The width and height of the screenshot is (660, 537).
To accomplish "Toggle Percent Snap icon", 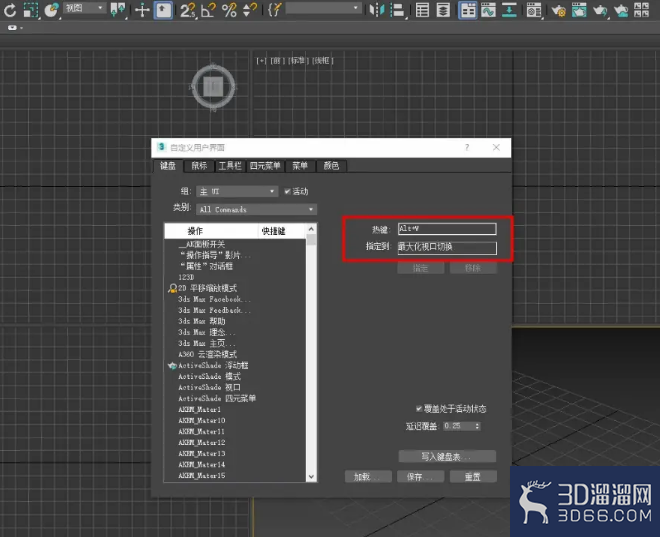I will [229, 10].
